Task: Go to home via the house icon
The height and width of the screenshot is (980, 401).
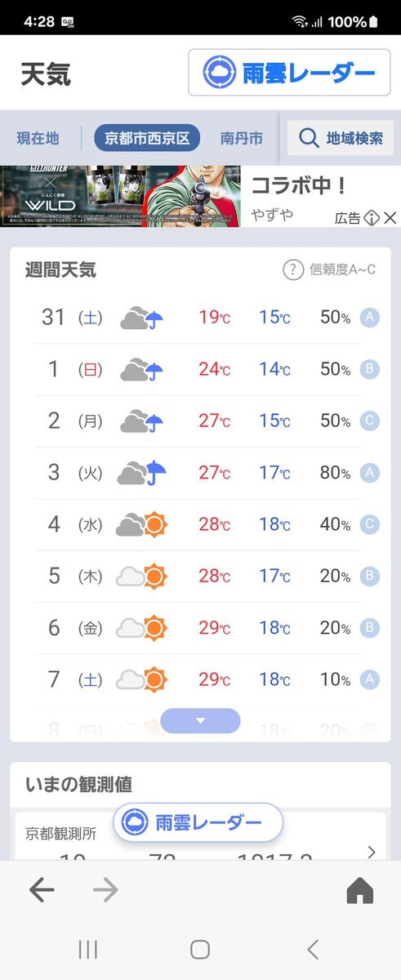Action: click(359, 891)
